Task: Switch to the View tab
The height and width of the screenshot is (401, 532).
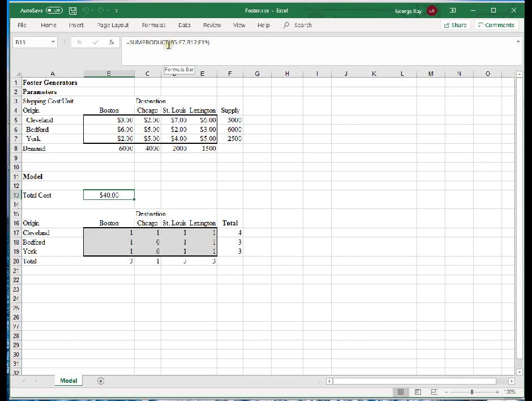Action: tap(239, 25)
